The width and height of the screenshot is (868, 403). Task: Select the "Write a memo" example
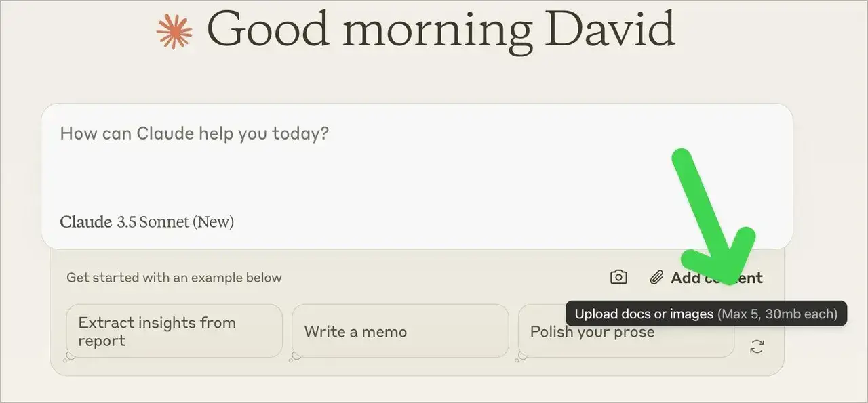[399, 331]
